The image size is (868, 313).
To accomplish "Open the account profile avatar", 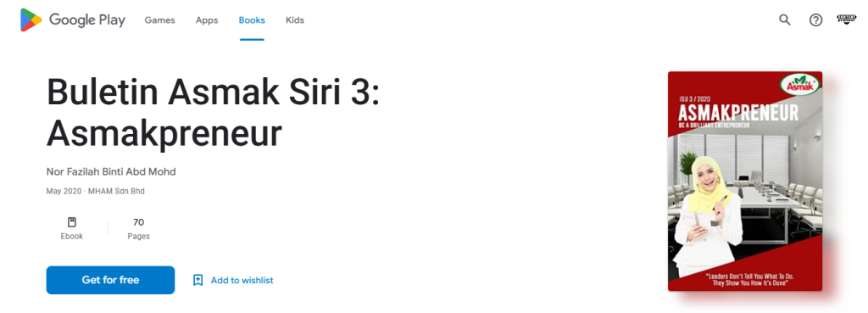I will [x=847, y=20].
